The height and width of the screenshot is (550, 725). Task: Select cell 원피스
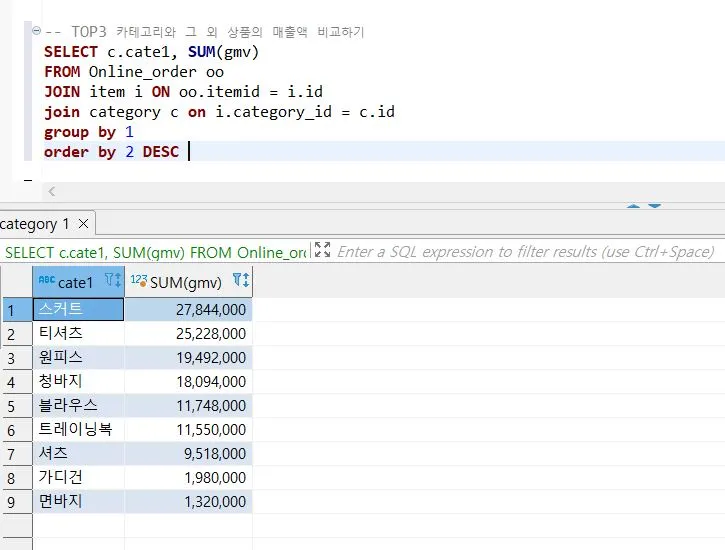78,357
